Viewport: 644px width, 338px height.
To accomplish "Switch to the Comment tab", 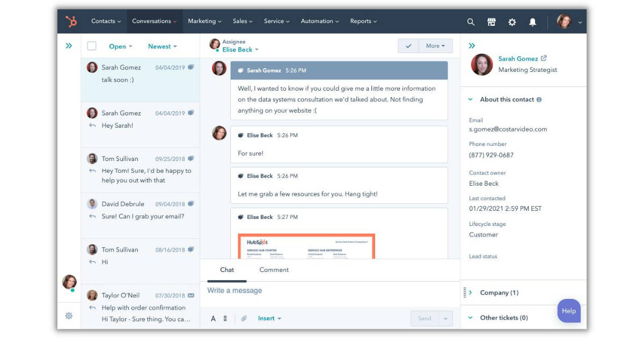I will click(x=274, y=270).
